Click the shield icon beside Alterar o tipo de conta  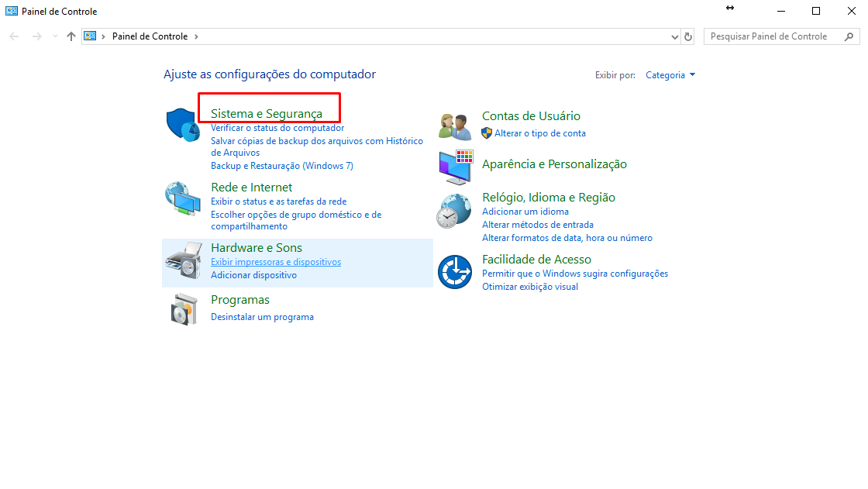(487, 133)
